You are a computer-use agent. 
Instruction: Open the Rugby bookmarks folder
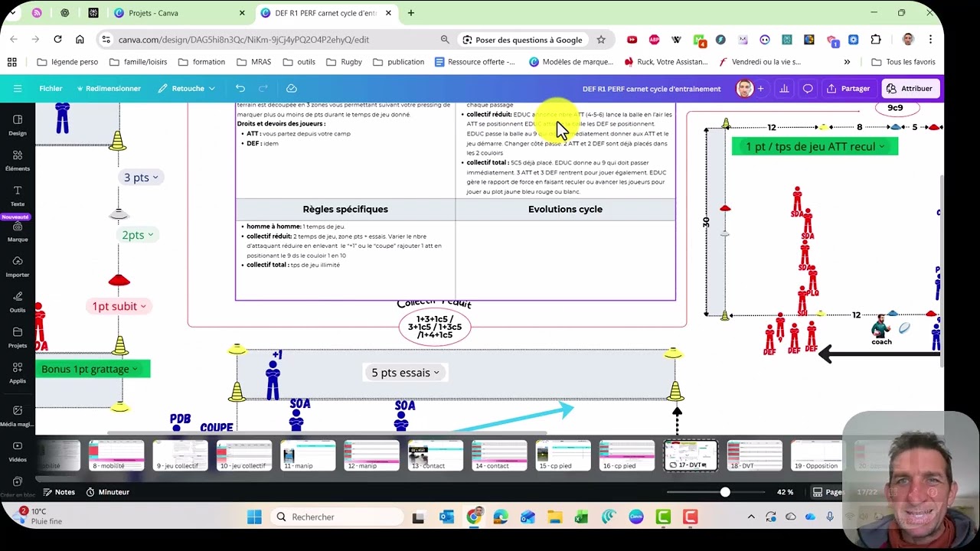click(345, 62)
